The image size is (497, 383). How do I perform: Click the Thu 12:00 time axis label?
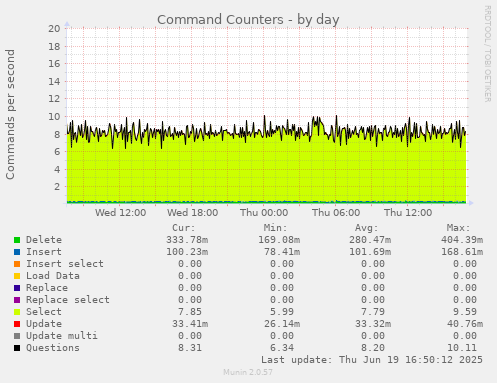(x=408, y=213)
